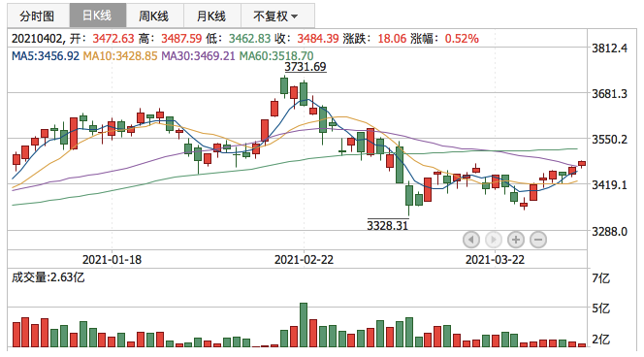Click the 3288.0 price axis value
The image size is (644, 357).
pyautogui.click(x=609, y=231)
